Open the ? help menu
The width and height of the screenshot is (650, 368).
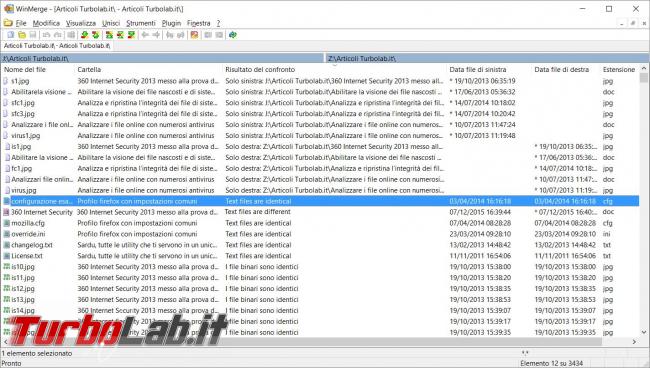point(218,23)
